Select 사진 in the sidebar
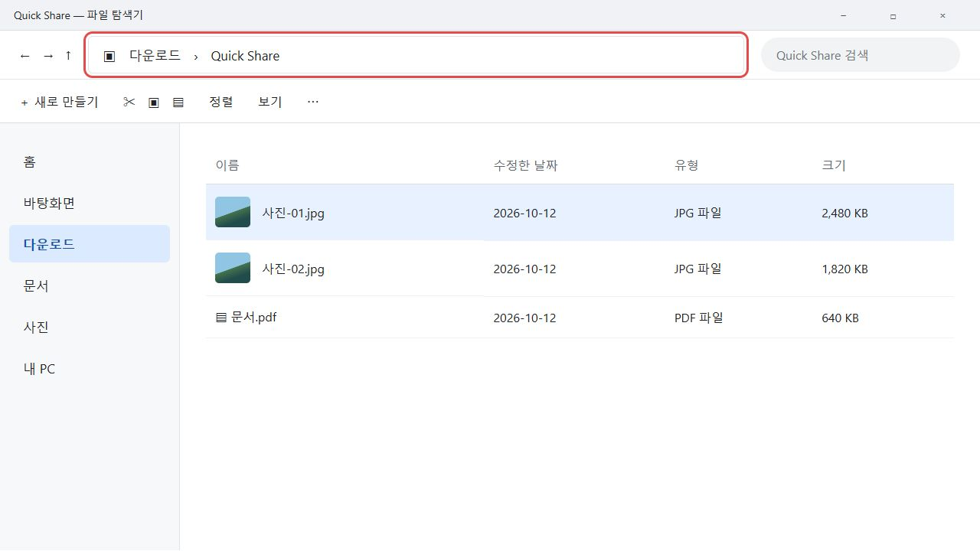Viewport: 980px width, 551px height. point(90,327)
